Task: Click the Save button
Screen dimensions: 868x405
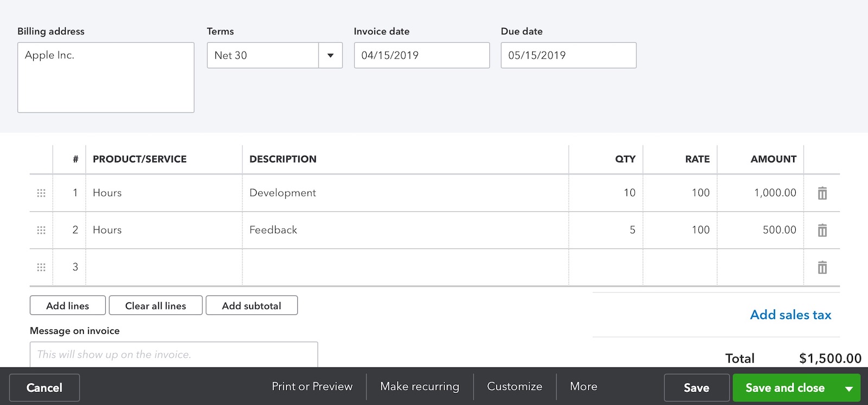Action: pos(697,388)
